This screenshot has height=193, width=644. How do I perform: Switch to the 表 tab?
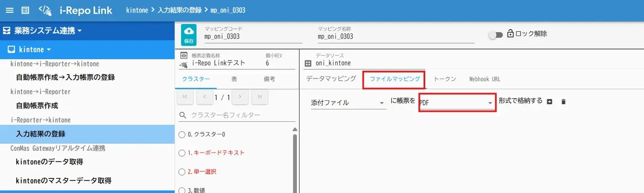(234, 79)
